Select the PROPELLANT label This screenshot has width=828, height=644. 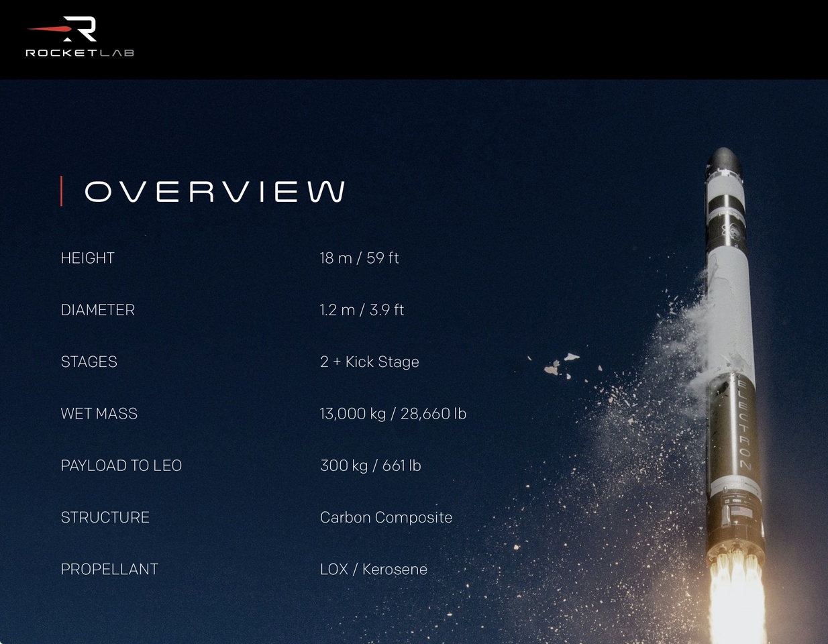coord(109,570)
